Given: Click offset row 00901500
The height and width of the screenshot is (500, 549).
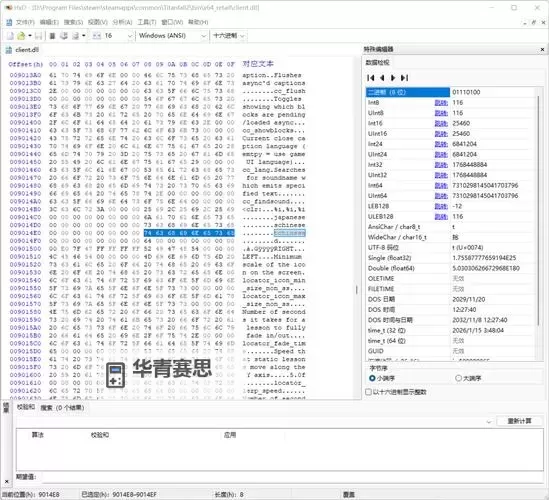Looking at the screenshot, I should 25,249.
